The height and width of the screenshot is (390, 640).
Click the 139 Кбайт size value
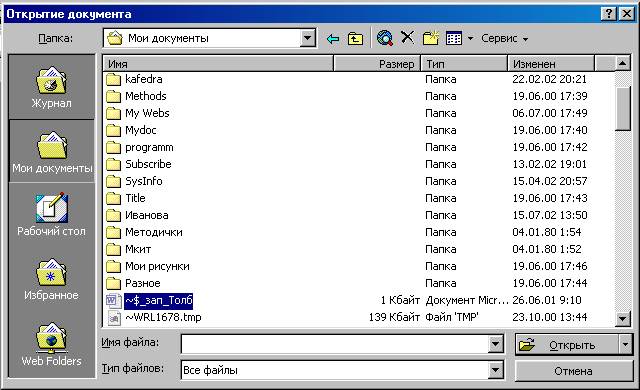click(394, 317)
